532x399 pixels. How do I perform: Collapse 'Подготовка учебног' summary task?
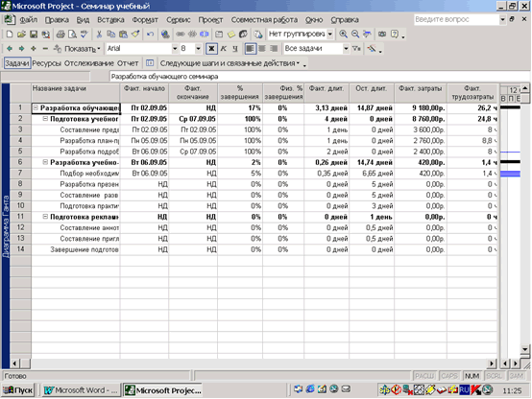pos(45,119)
